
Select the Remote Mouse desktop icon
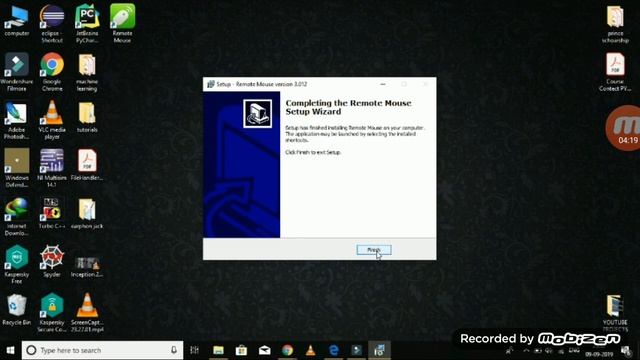[x=122, y=24]
